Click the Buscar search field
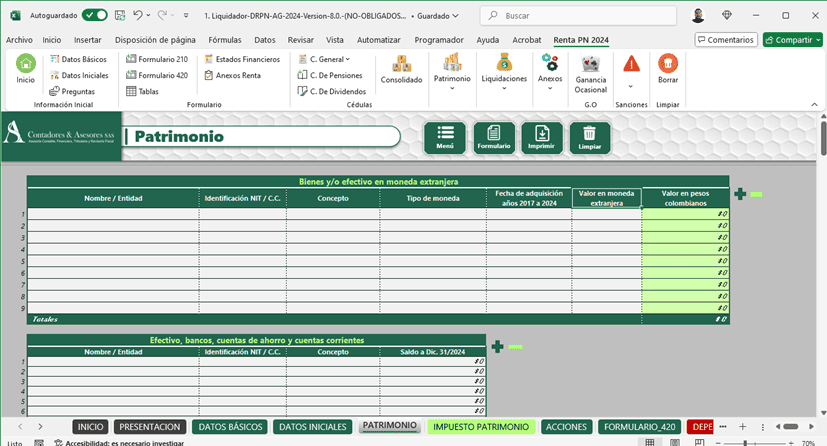 [x=578, y=16]
